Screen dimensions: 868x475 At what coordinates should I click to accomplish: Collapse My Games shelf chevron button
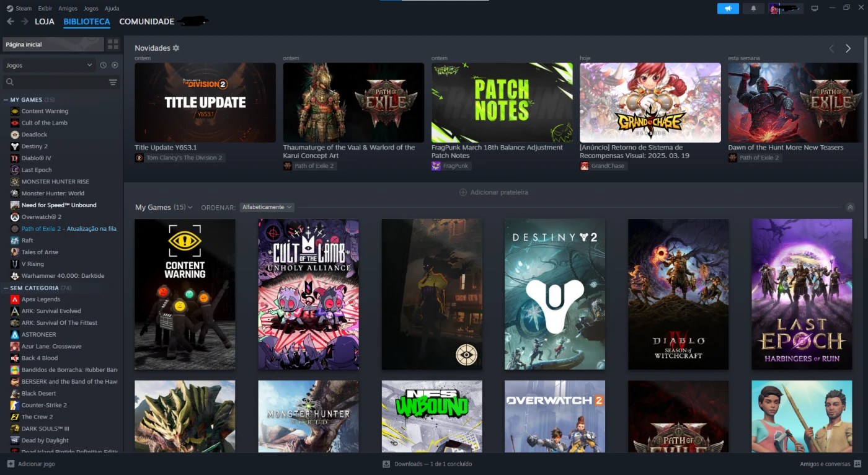point(850,207)
